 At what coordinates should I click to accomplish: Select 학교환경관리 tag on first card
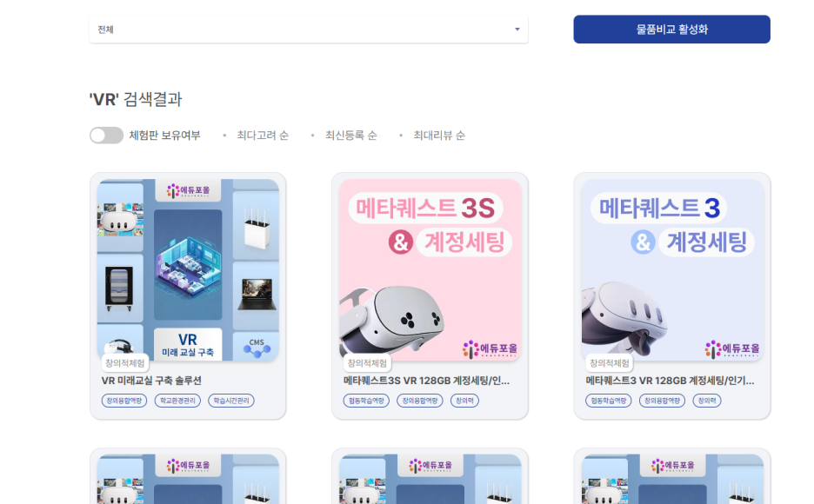click(177, 401)
